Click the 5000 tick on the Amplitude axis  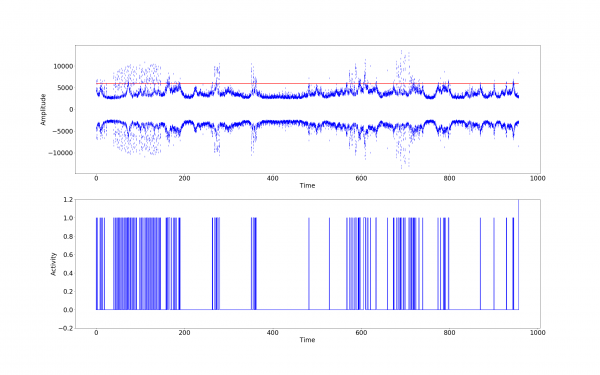tap(65, 88)
